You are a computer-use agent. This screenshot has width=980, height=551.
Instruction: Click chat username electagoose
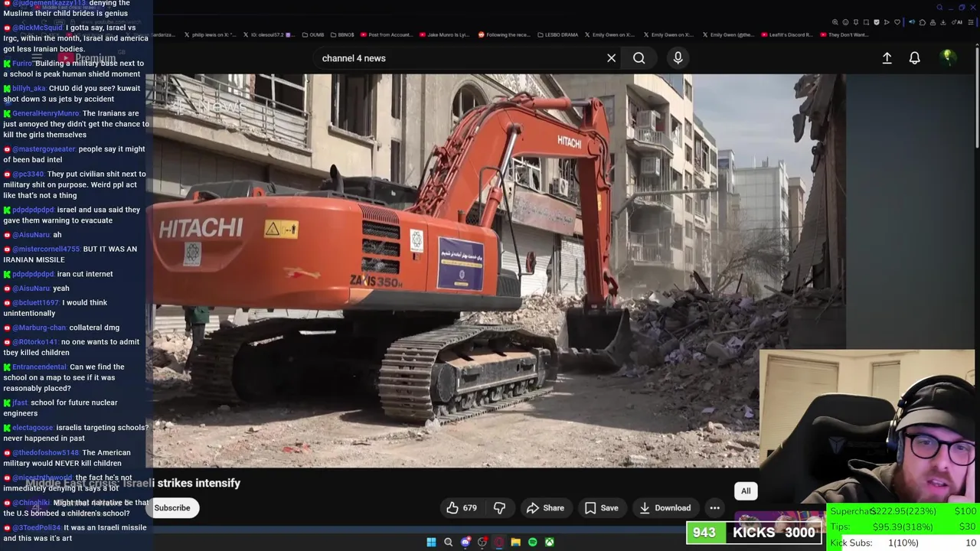[x=32, y=428]
